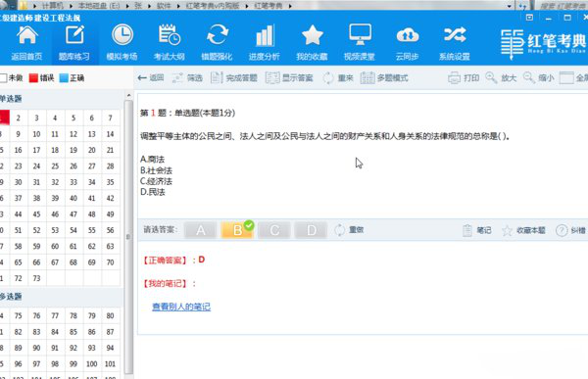Open 进度分析 progress chart icon

tap(265, 35)
